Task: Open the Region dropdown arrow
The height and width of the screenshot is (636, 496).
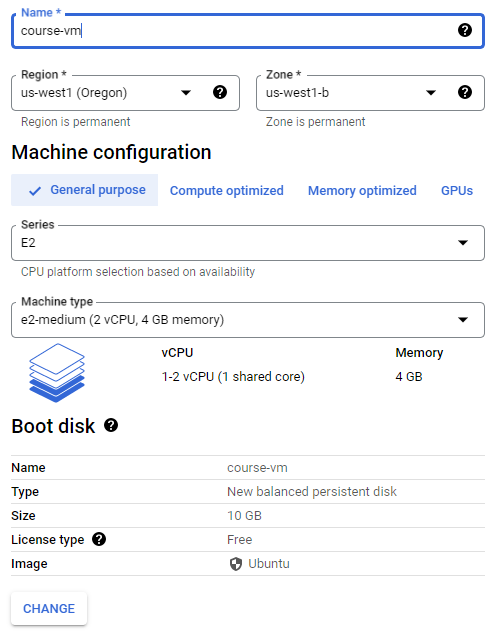Action: pos(186,93)
